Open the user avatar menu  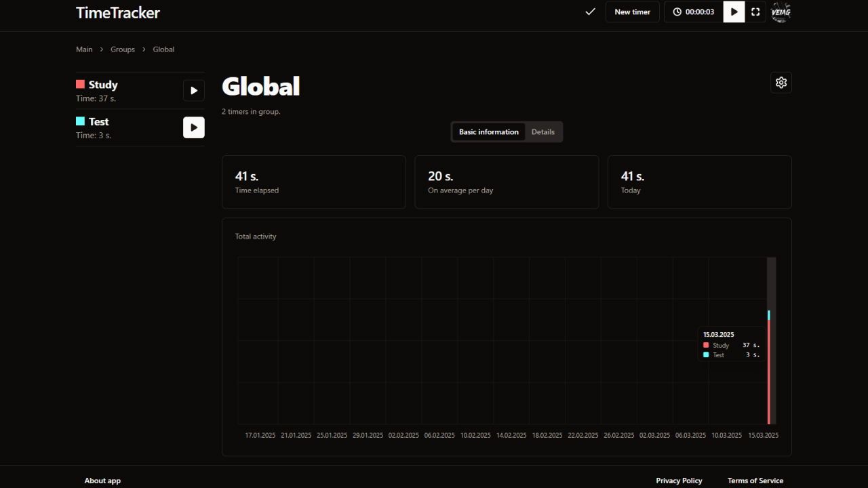click(x=781, y=12)
